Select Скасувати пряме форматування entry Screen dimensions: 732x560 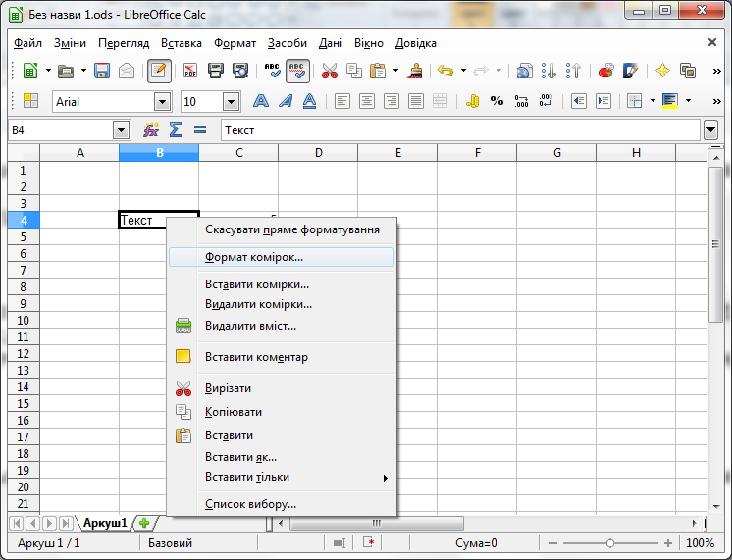pyautogui.click(x=282, y=229)
